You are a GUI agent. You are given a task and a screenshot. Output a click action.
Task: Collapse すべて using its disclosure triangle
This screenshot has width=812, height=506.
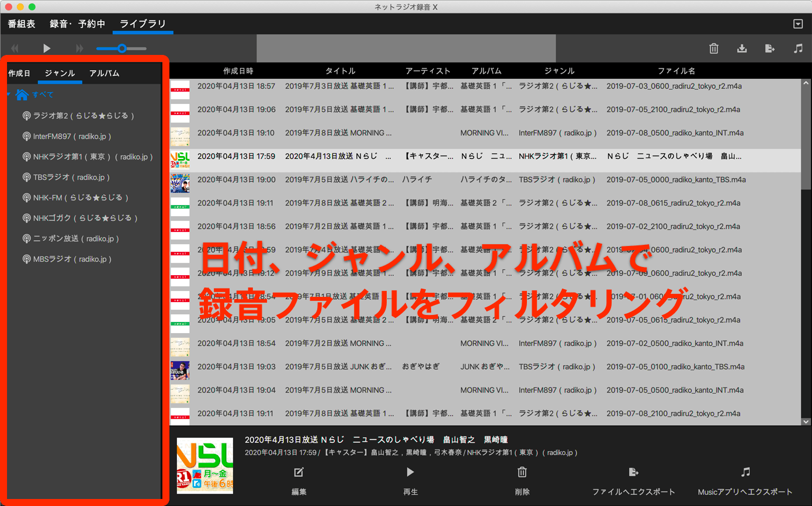[8, 93]
